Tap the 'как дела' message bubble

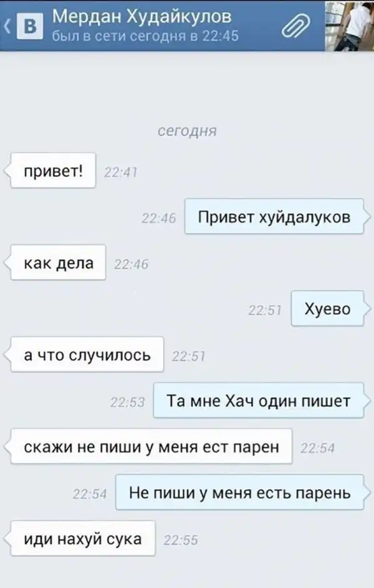[58, 262]
